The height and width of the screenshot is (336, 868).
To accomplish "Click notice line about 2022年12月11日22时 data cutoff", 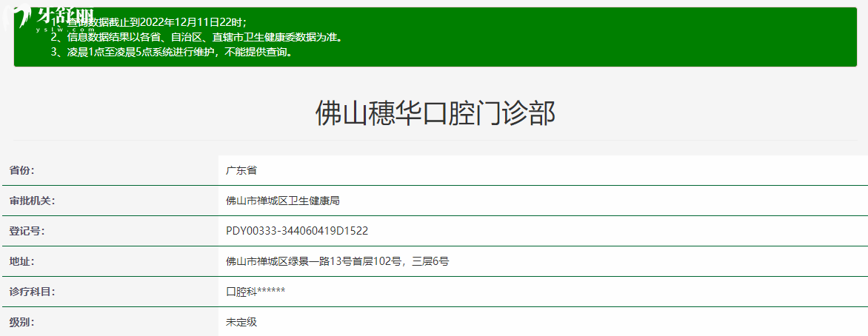I will coord(148,22).
